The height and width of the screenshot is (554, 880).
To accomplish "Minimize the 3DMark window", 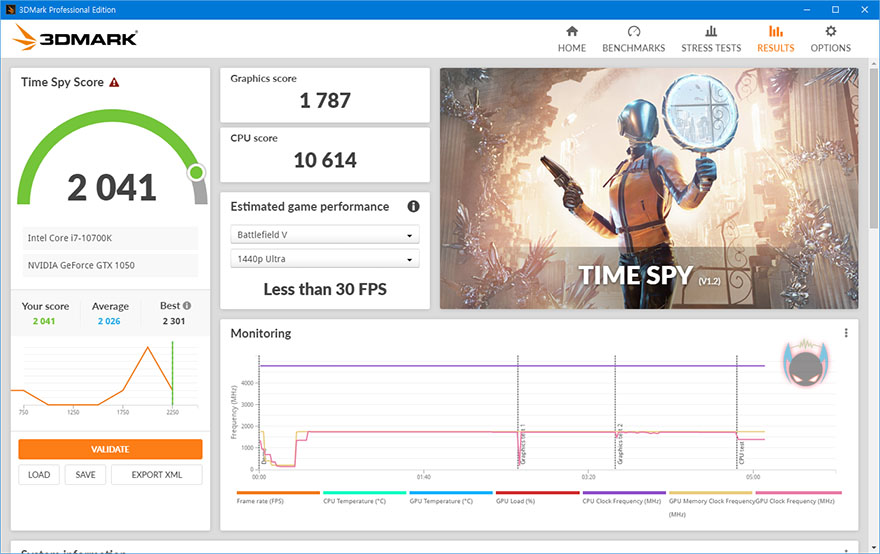I will coord(806,10).
